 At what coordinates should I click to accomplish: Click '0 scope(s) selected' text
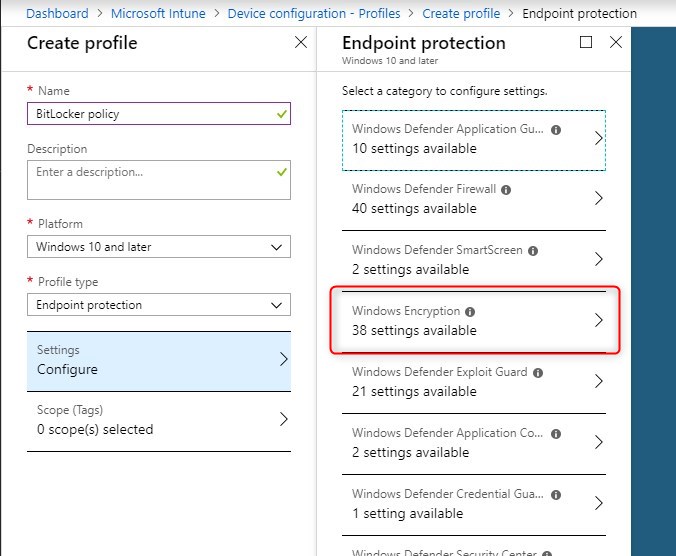[95, 429]
